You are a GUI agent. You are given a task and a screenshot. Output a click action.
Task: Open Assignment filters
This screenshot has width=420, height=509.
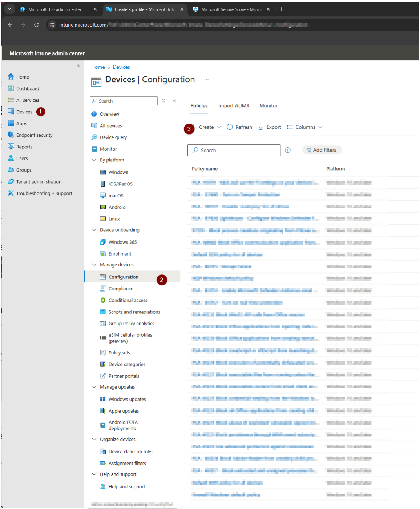(127, 463)
